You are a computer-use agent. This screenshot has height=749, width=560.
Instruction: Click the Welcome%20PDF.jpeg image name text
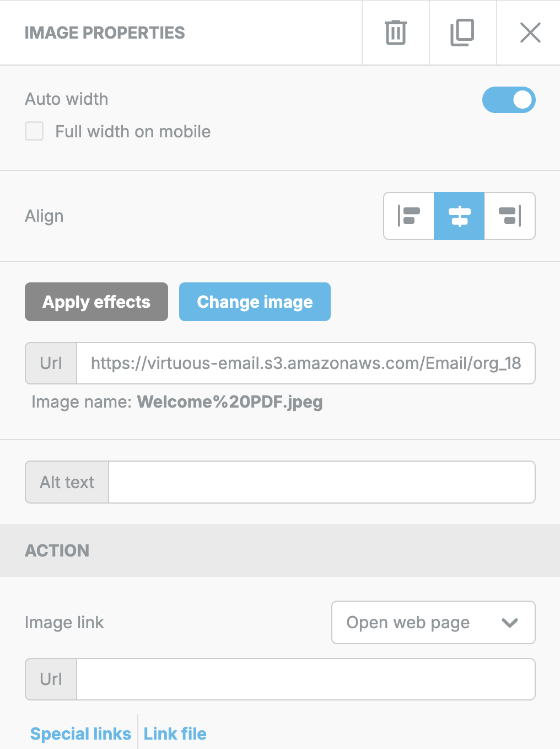pyautogui.click(x=230, y=402)
